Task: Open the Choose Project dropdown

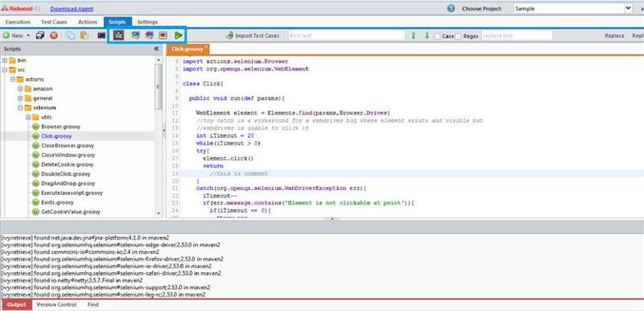Action: click(x=628, y=8)
